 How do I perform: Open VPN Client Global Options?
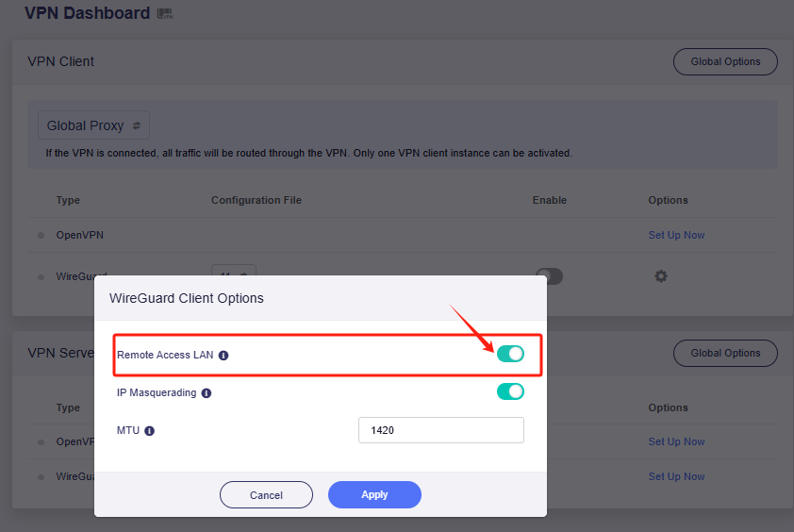coord(725,61)
